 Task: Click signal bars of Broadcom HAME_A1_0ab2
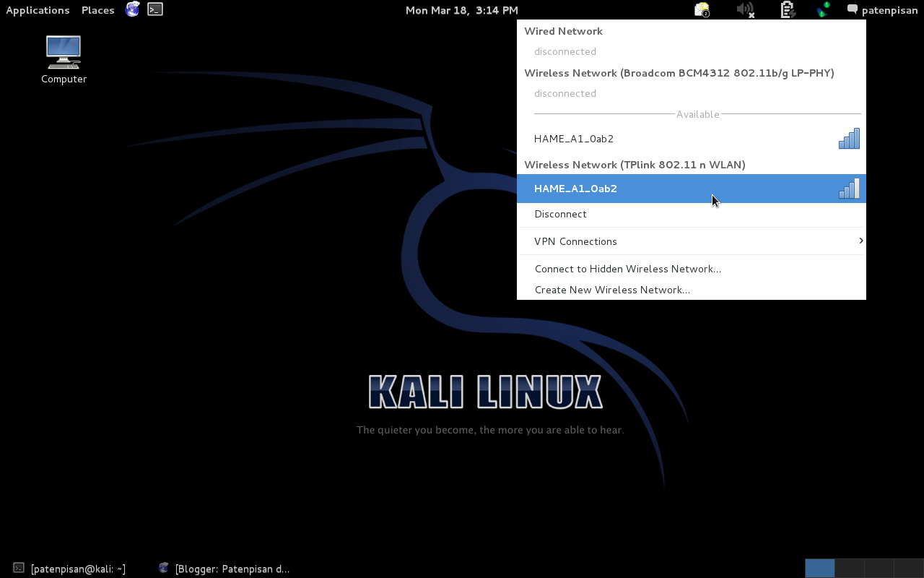tap(849, 139)
